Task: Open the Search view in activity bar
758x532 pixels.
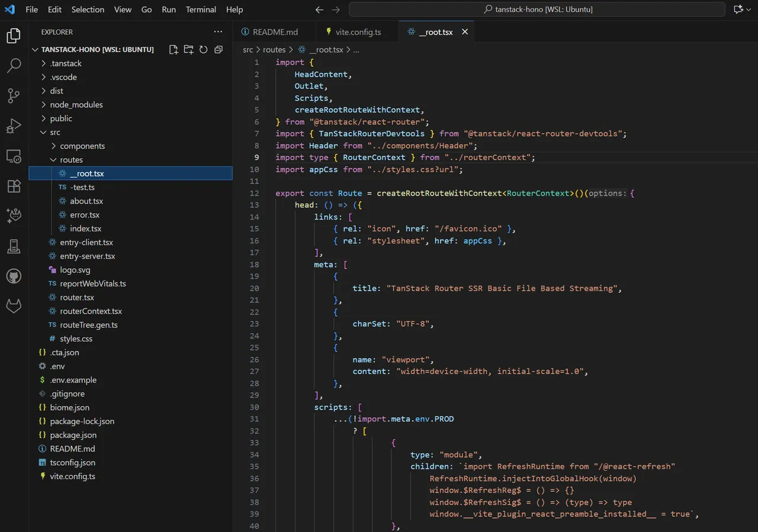Action: [14, 66]
